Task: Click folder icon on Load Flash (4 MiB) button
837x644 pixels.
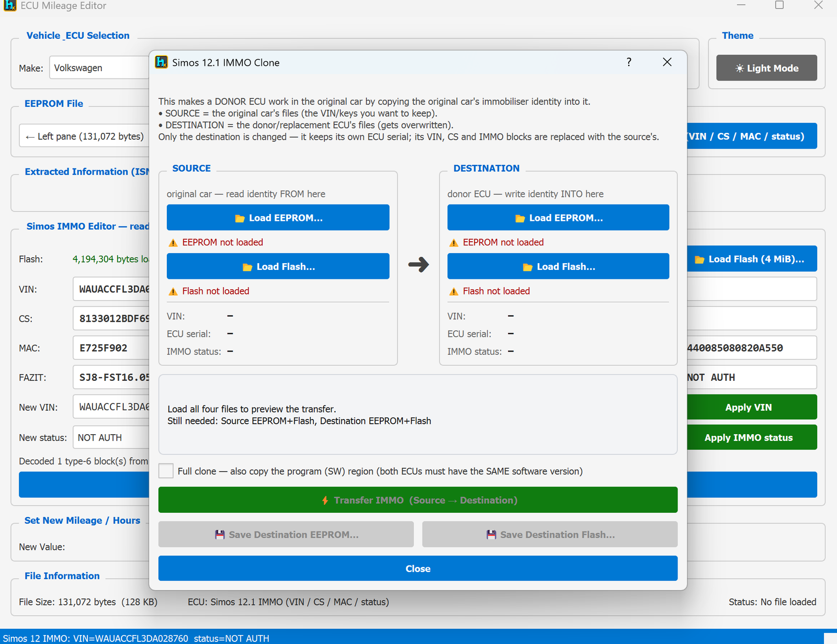Action: coord(699,259)
